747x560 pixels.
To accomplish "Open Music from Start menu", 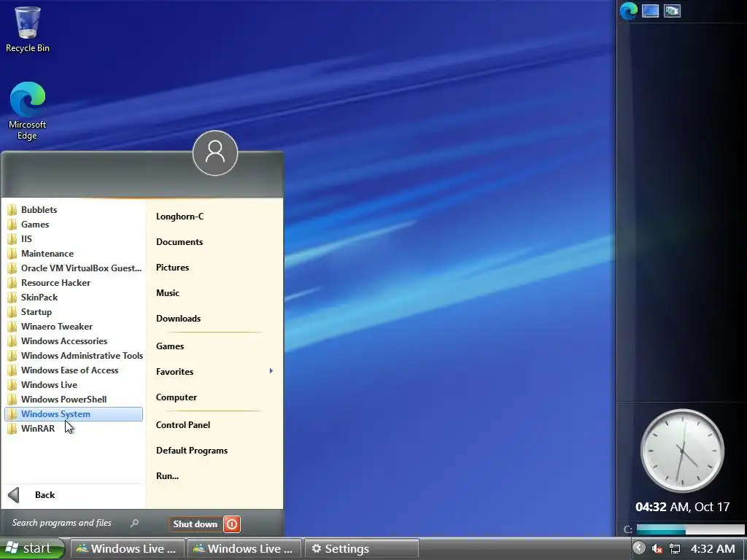I will tap(168, 293).
